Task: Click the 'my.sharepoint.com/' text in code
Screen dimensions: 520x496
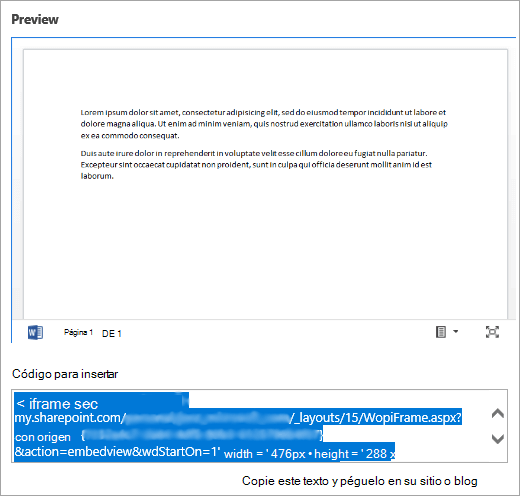Action: (69, 418)
